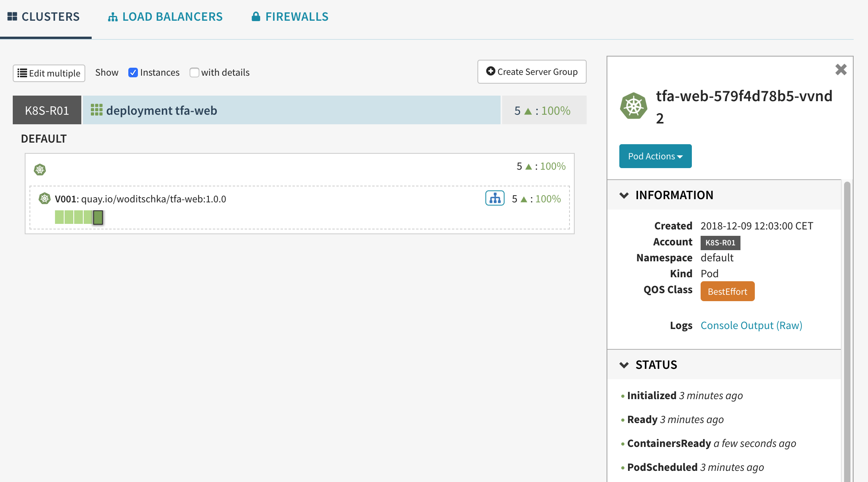Click the load balancer icon on V001 row
This screenshot has width=868, height=482.
point(495,198)
